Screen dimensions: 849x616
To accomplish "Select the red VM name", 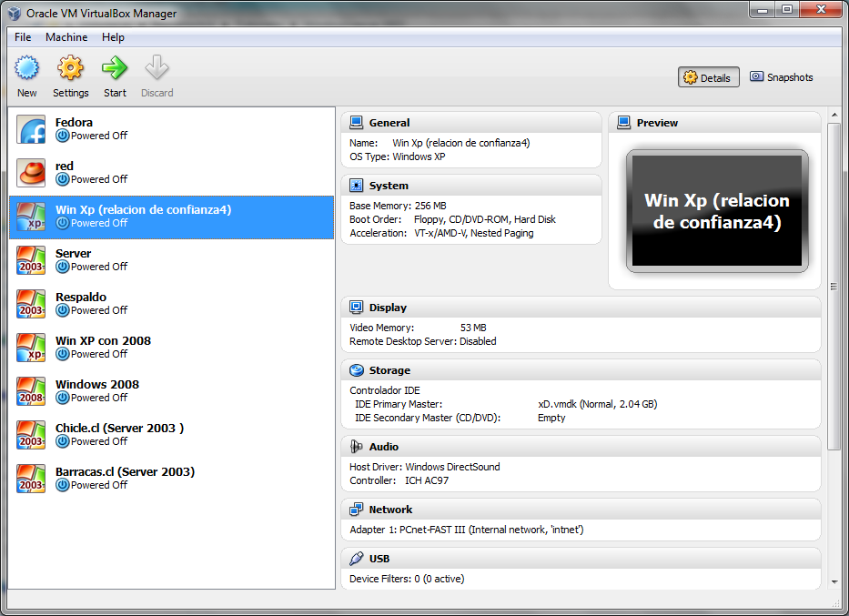I will coord(65,167).
